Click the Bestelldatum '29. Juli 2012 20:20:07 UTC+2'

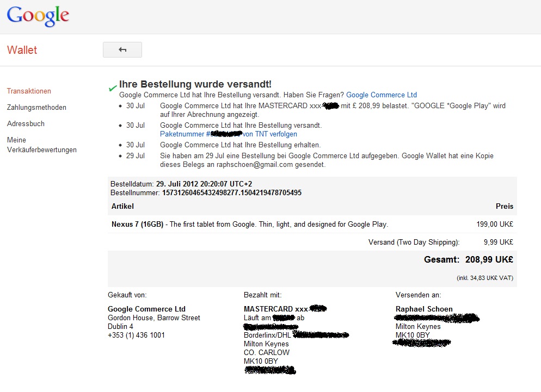[204, 184]
